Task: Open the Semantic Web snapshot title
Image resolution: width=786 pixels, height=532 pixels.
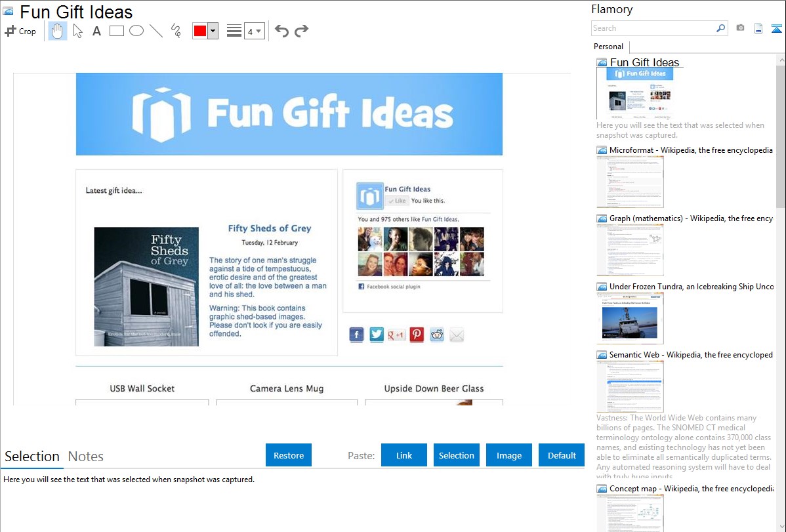Action: [691, 355]
